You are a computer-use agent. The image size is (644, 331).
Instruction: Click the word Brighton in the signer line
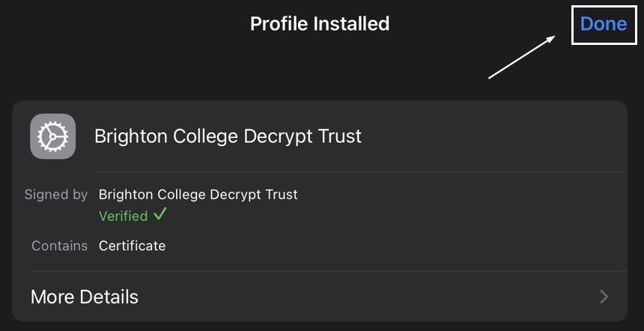[126, 195]
